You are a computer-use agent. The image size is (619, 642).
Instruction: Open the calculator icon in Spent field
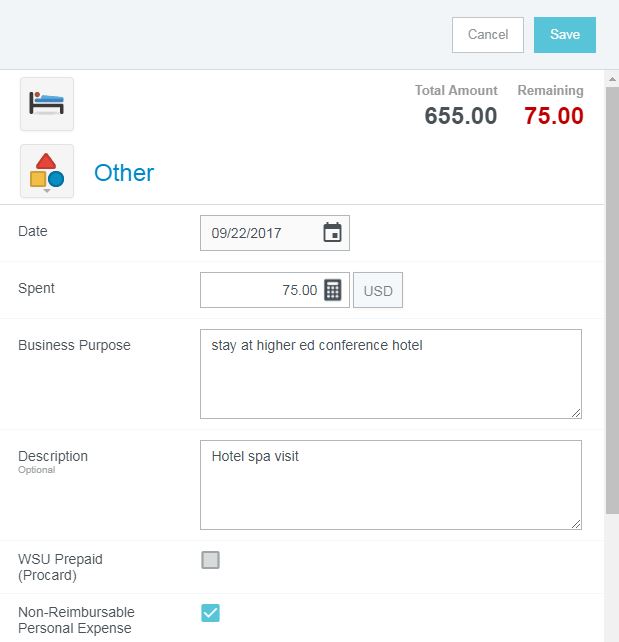click(x=333, y=290)
